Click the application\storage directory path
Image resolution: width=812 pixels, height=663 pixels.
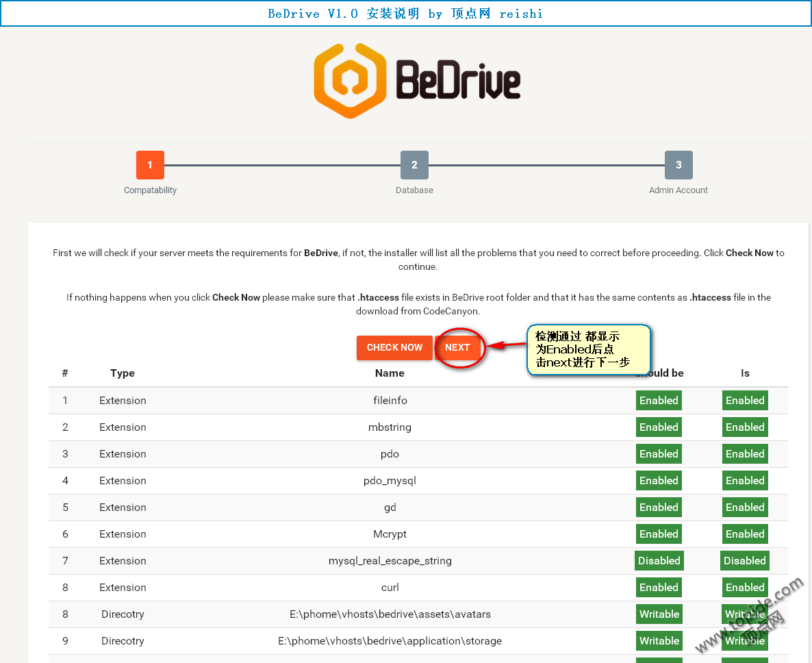pos(390,640)
